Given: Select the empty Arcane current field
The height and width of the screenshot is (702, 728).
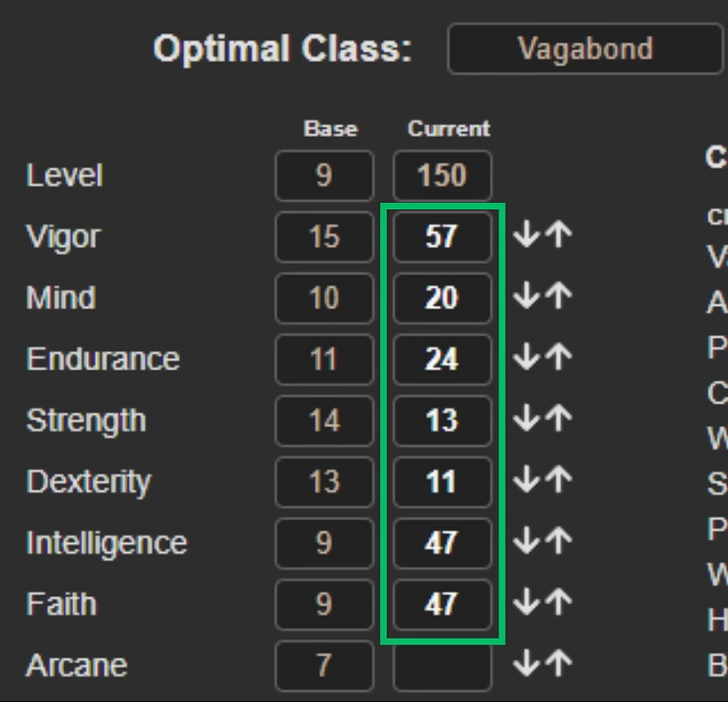Looking at the screenshot, I should pos(442,666).
